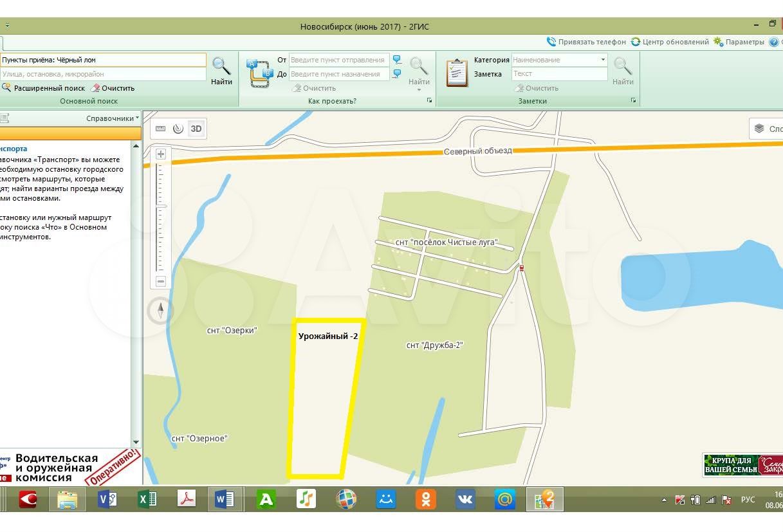Viewport: 783px width, 532px height.
Task: Click the notes clipboard icon
Action: click(457, 73)
